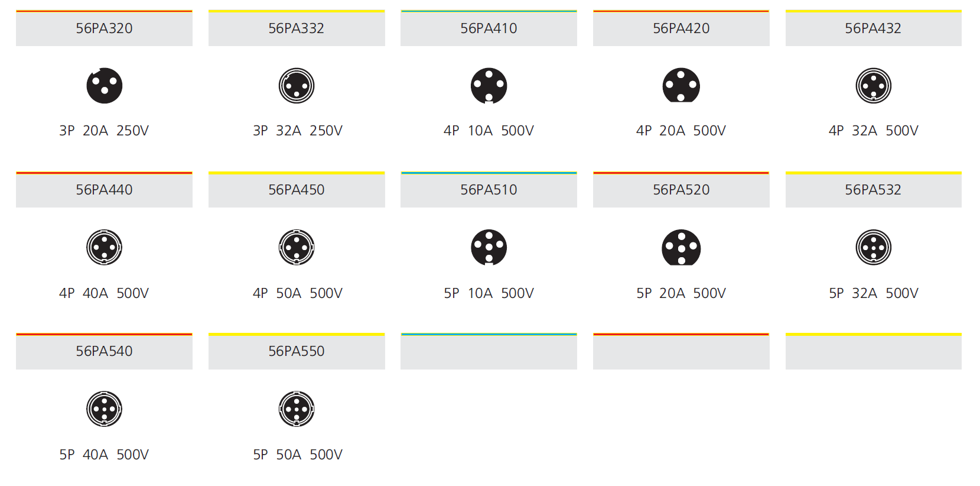Click the 56PA510 5-pin socket icon

489,247
